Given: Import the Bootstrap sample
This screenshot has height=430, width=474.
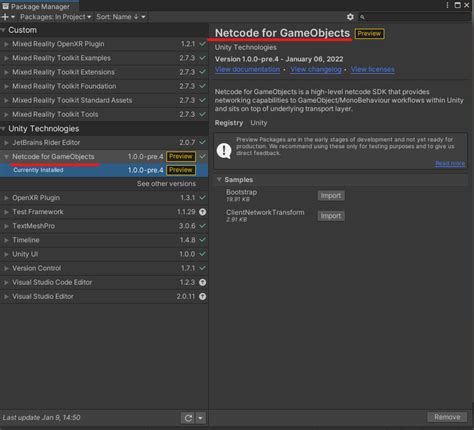Looking at the screenshot, I should (x=331, y=196).
